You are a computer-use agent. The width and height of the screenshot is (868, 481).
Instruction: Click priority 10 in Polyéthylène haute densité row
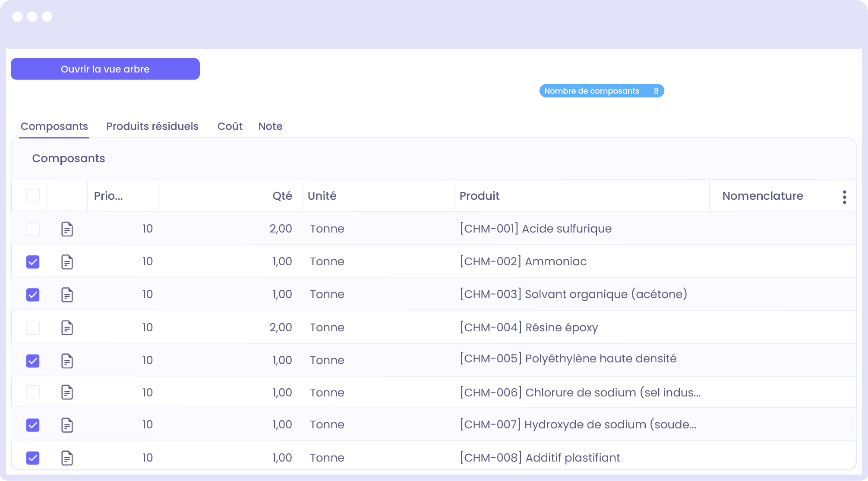click(x=148, y=360)
